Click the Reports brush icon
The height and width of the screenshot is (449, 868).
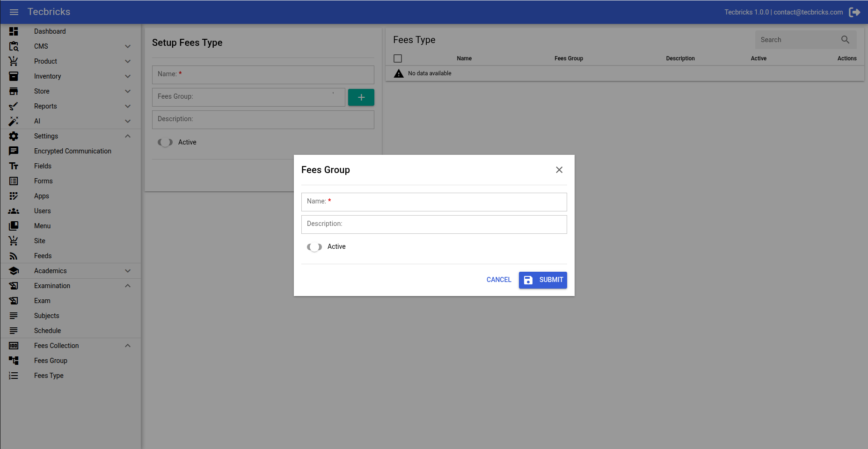[x=14, y=106]
